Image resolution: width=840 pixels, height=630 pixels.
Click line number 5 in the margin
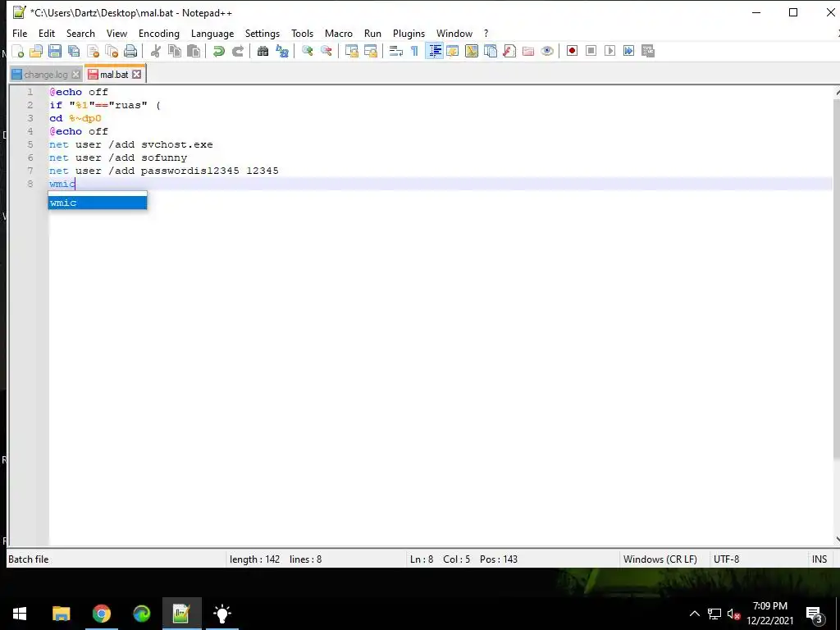30,144
